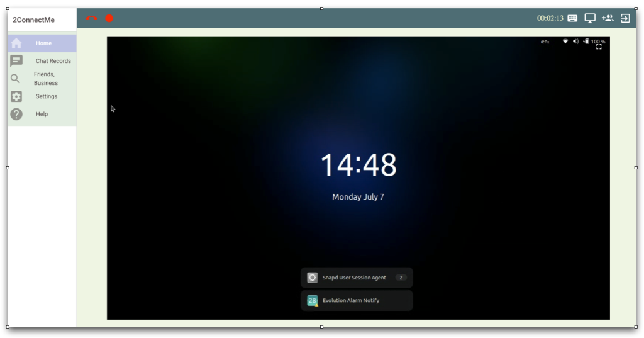Open Chat Records menu item
The width and height of the screenshot is (644, 338).
[42, 61]
